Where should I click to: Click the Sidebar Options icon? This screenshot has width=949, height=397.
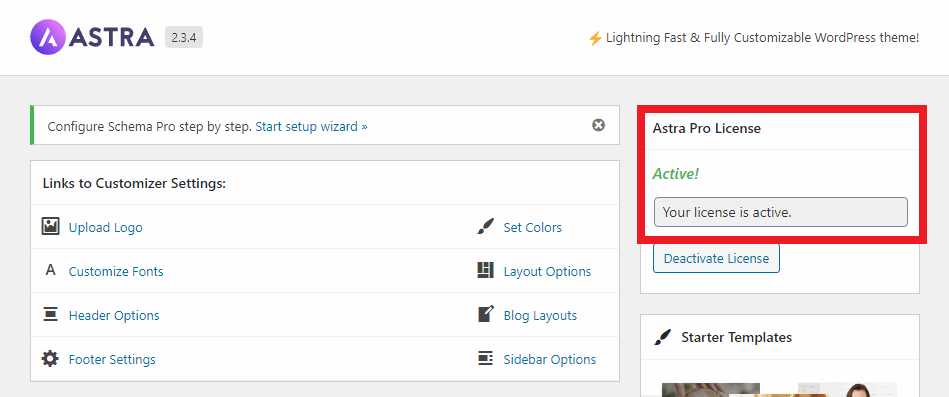click(485, 359)
